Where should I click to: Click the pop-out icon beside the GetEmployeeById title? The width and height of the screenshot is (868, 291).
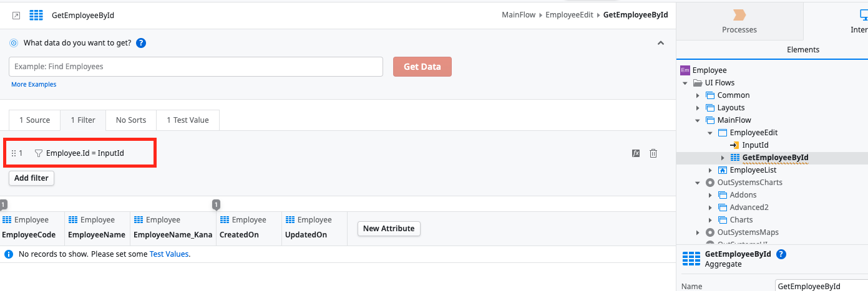[x=16, y=16]
